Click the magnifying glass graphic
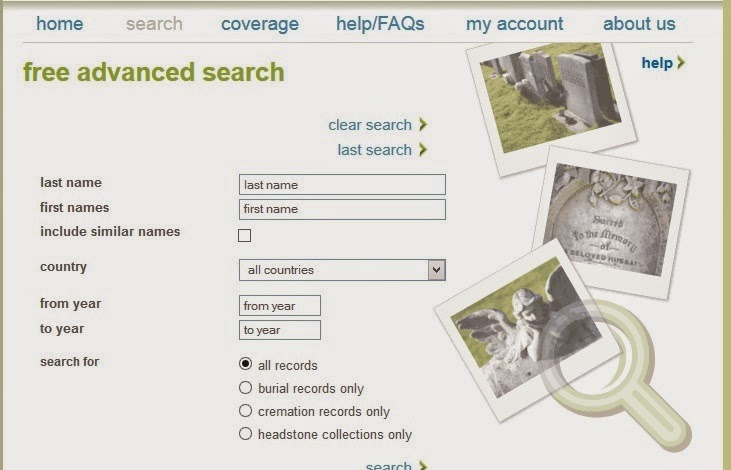Viewport: 731px width, 470px height. 618,373
